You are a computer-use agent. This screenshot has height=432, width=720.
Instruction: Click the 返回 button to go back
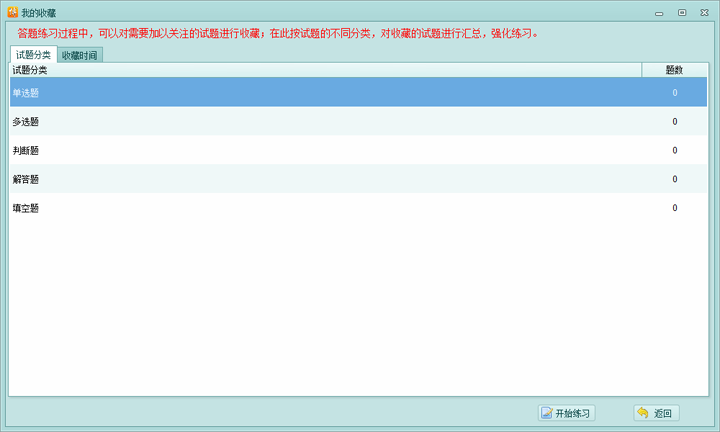click(656, 413)
